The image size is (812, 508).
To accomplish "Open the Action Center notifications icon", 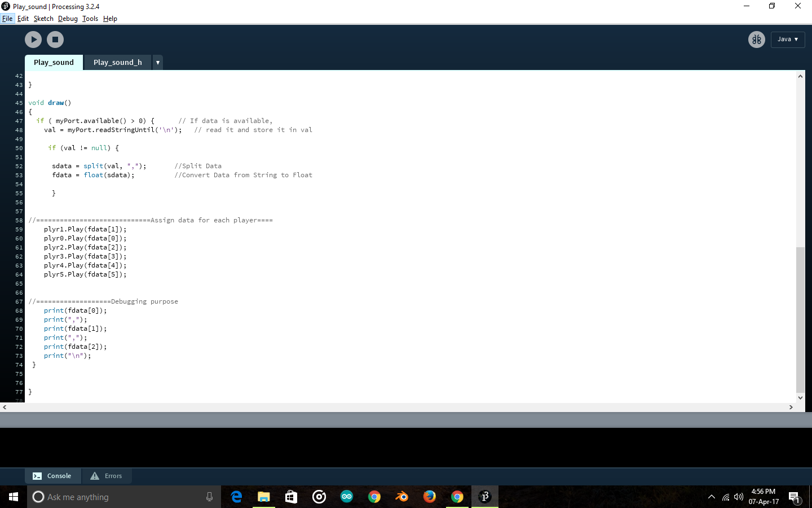I will (795, 497).
